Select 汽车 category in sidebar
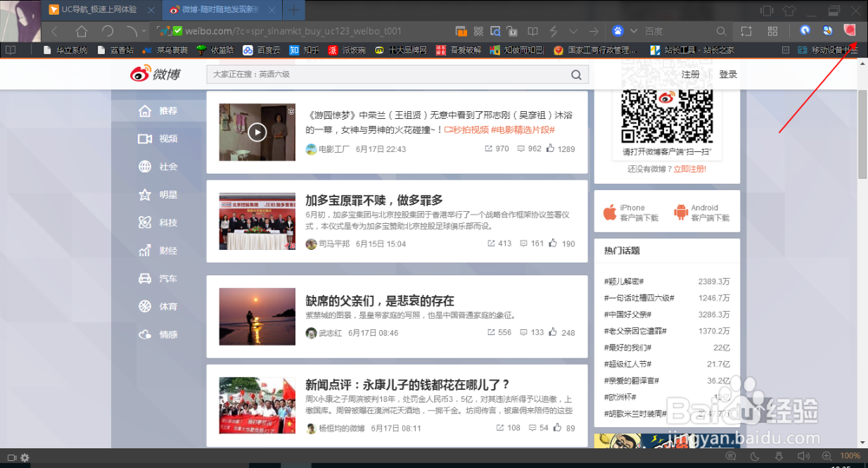The height and width of the screenshot is (468, 868). (x=158, y=279)
